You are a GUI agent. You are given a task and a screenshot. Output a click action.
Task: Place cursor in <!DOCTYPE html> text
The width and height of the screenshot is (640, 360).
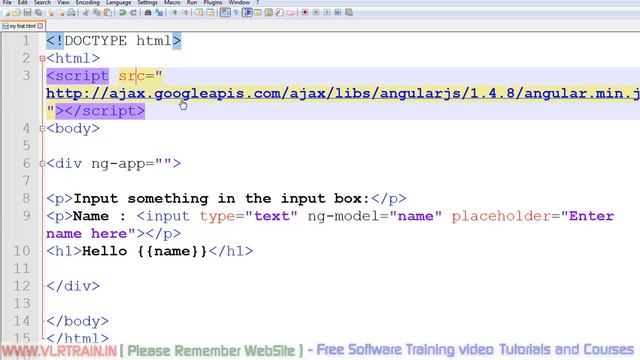tap(113, 41)
